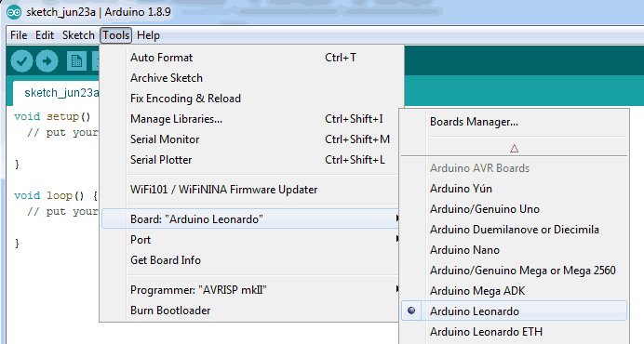The image size is (644, 344).
Task: Open the Sketch menu
Action: click(x=78, y=35)
